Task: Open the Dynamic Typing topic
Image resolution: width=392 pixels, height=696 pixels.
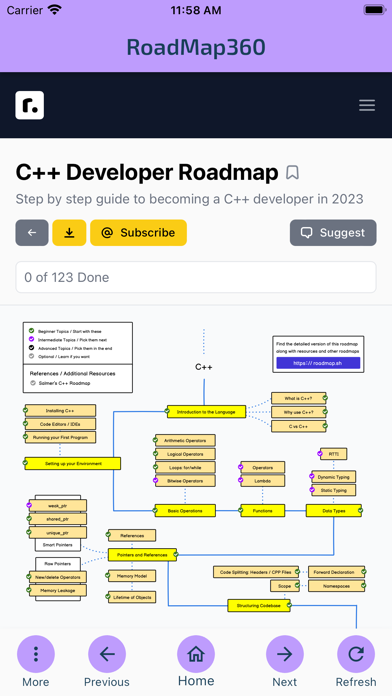Action: tap(333, 477)
